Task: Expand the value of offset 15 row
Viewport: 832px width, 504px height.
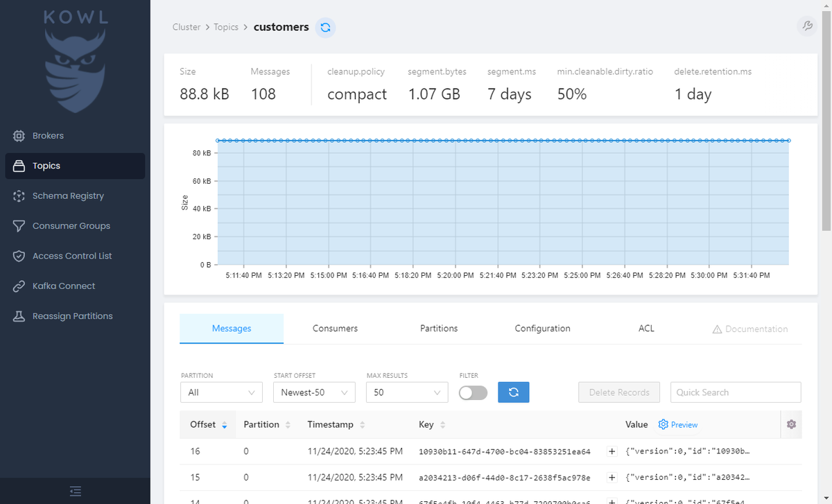Action: tap(612, 478)
